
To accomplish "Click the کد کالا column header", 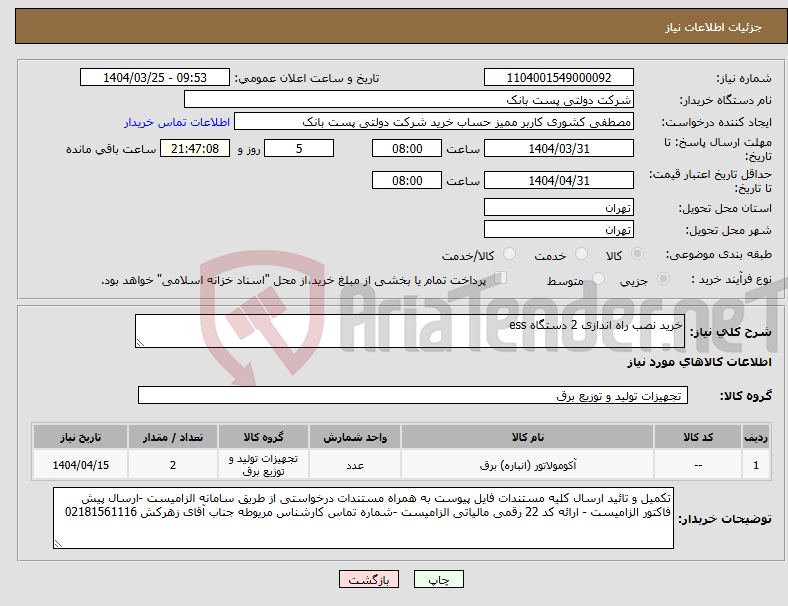I will tap(698, 437).
